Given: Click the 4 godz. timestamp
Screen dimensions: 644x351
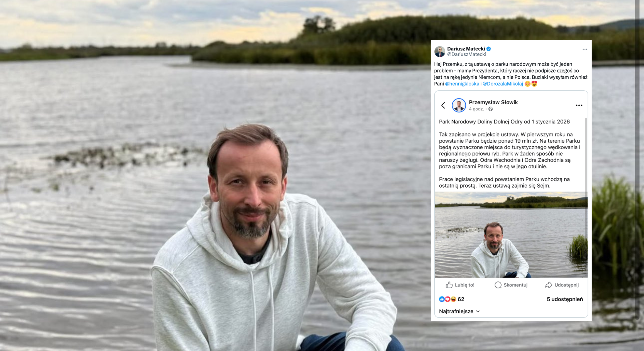Looking at the screenshot, I should point(476,109).
